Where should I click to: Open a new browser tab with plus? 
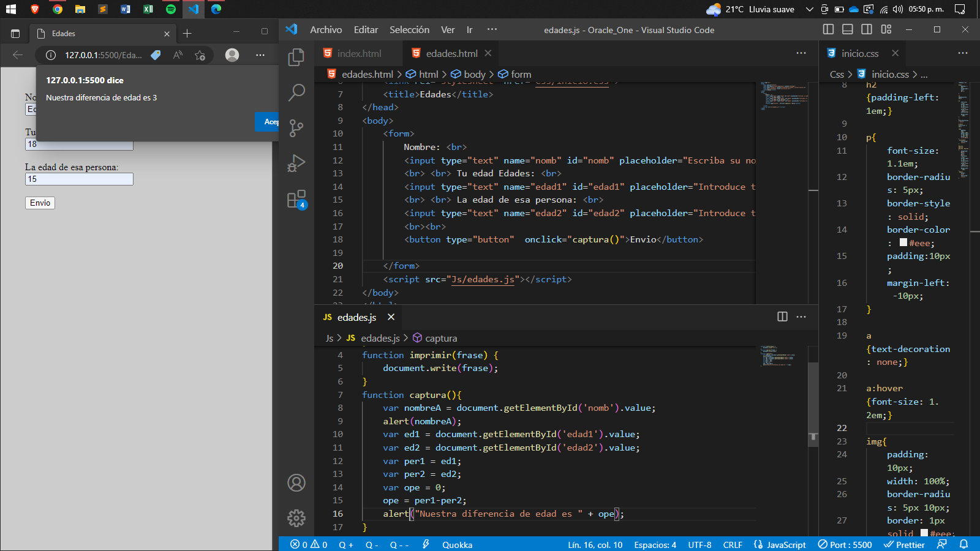tap(187, 33)
